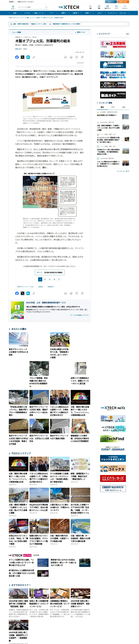Select the 週間 ranking tab
Image resolution: width=139 pixels, height=644 pixels.
click(124, 107)
